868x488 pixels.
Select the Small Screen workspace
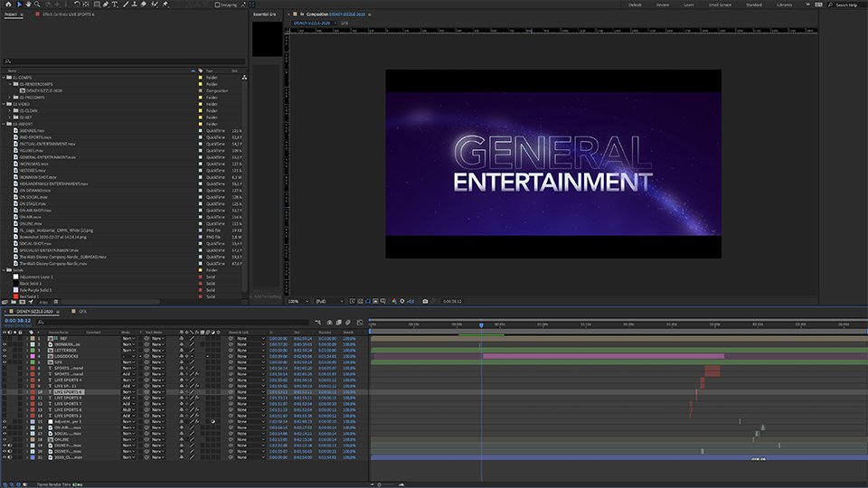720,5
